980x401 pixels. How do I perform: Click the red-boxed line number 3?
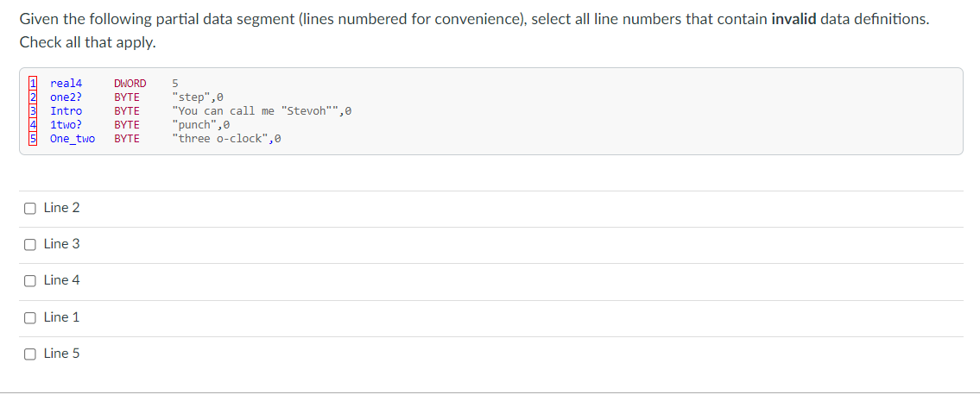[33, 111]
